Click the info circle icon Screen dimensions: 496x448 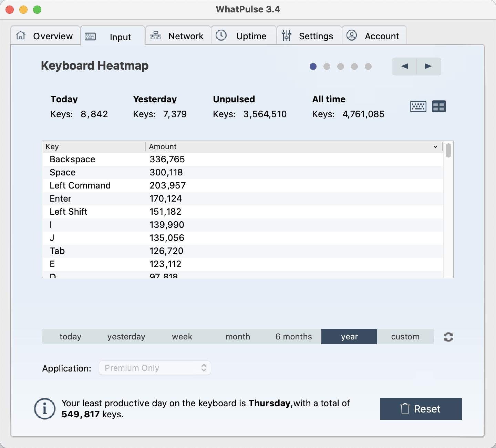(45, 409)
